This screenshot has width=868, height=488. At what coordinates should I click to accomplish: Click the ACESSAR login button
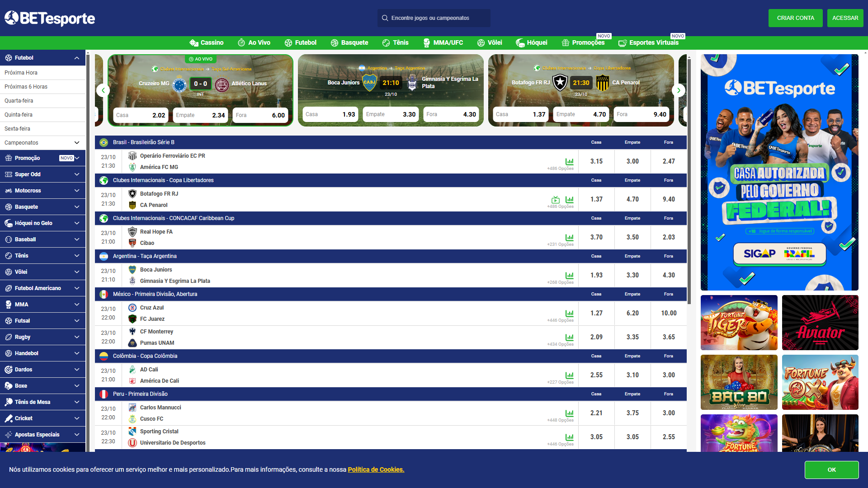click(x=845, y=18)
